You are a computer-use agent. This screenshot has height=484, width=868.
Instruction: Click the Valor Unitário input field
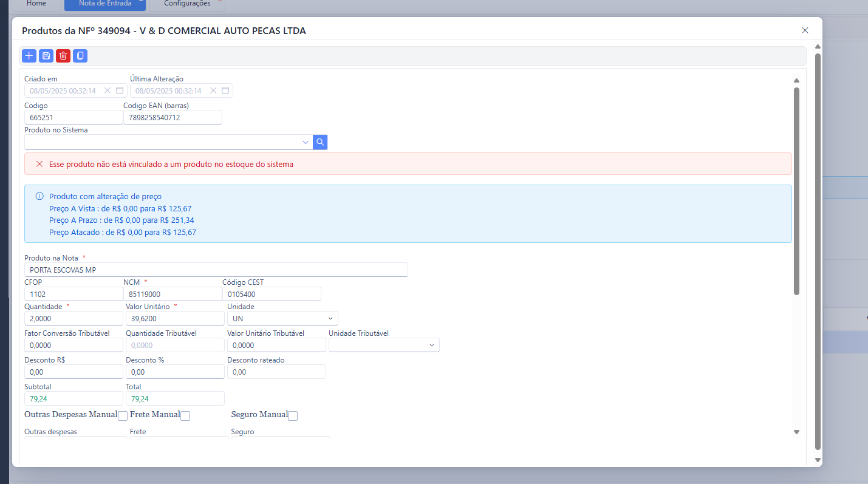click(x=174, y=318)
